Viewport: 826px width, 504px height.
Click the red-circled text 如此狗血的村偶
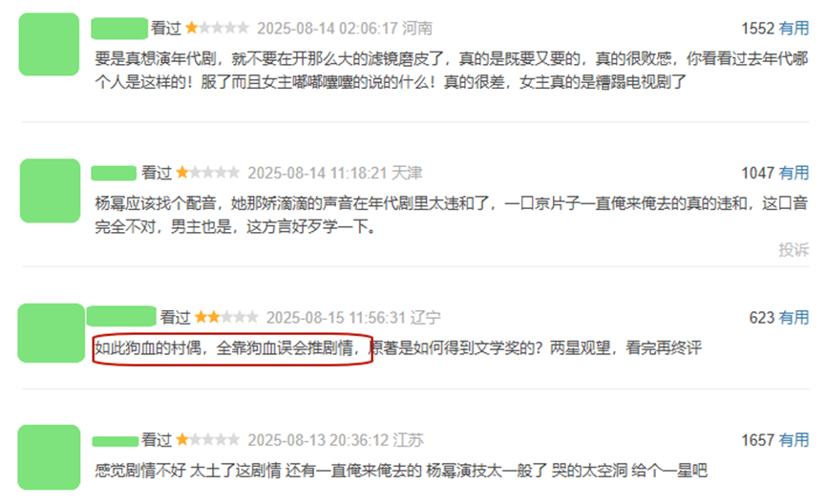(x=148, y=348)
